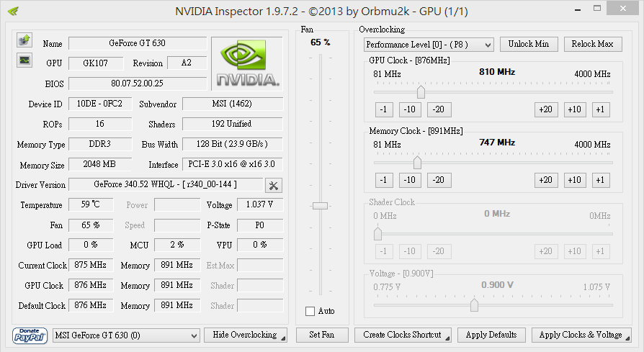The height and width of the screenshot is (352, 644).
Task: Click the 747 MHz memory clock value
Action: tap(497, 143)
